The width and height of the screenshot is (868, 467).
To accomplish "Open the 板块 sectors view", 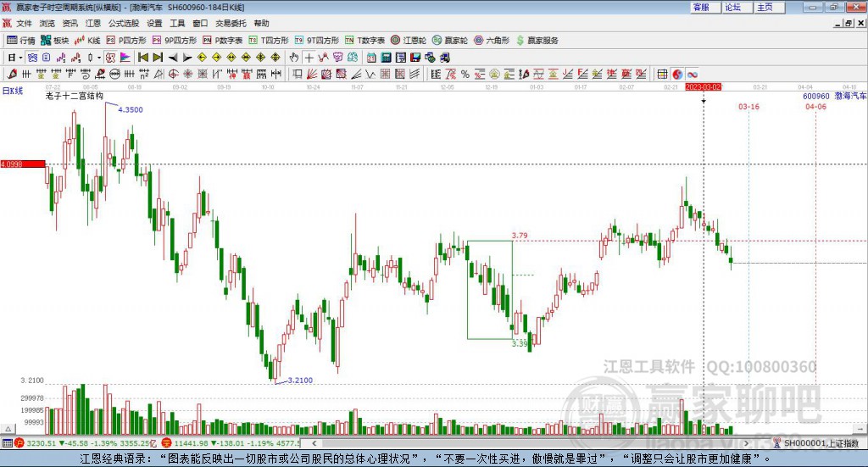I will [x=54, y=41].
